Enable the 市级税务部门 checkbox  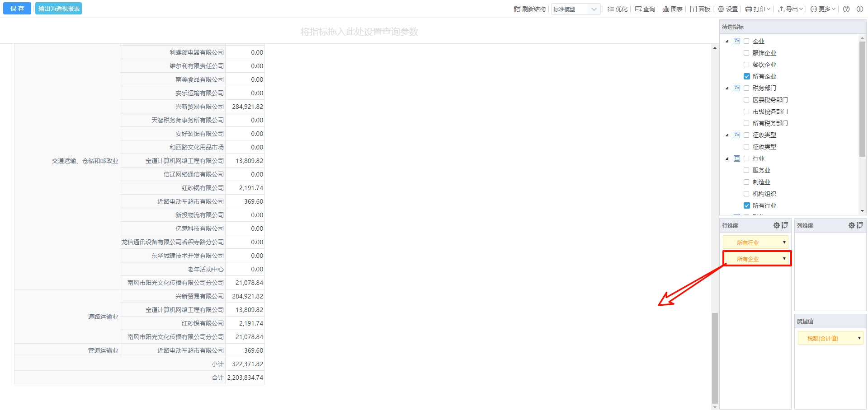click(x=746, y=112)
